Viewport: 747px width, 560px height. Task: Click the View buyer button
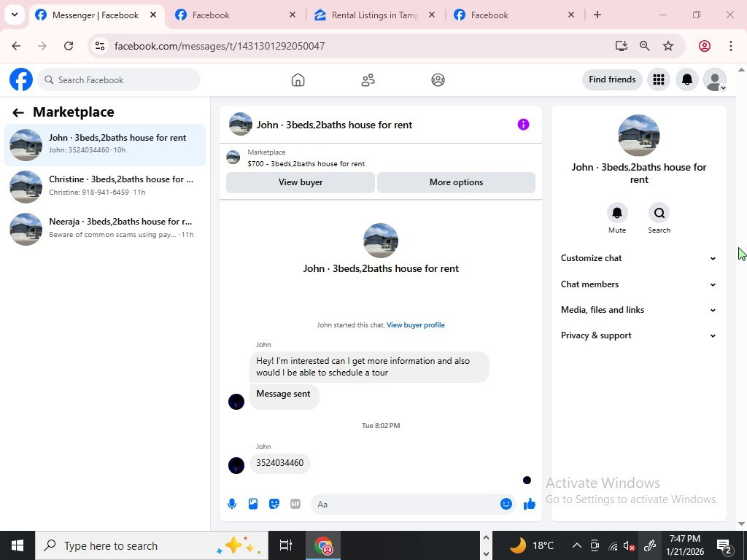pyautogui.click(x=300, y=182)
